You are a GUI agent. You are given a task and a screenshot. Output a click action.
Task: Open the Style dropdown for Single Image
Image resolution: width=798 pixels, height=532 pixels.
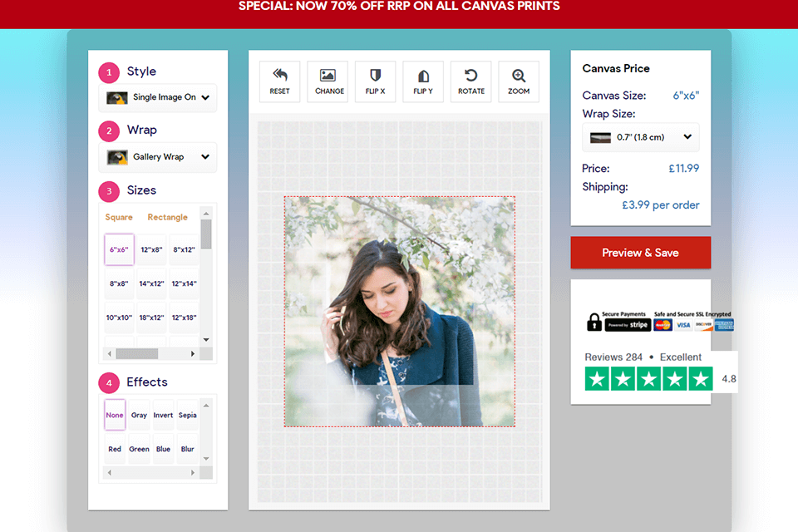point(158,97)
